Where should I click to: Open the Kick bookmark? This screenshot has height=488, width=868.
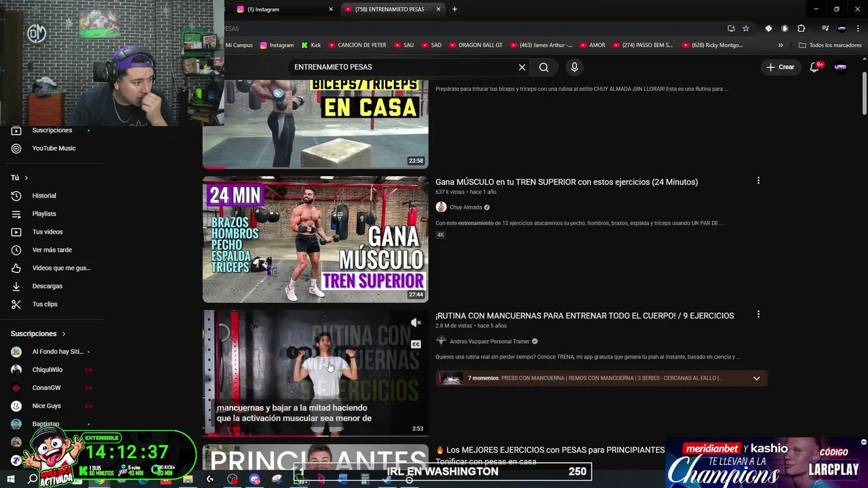point(311,45)
